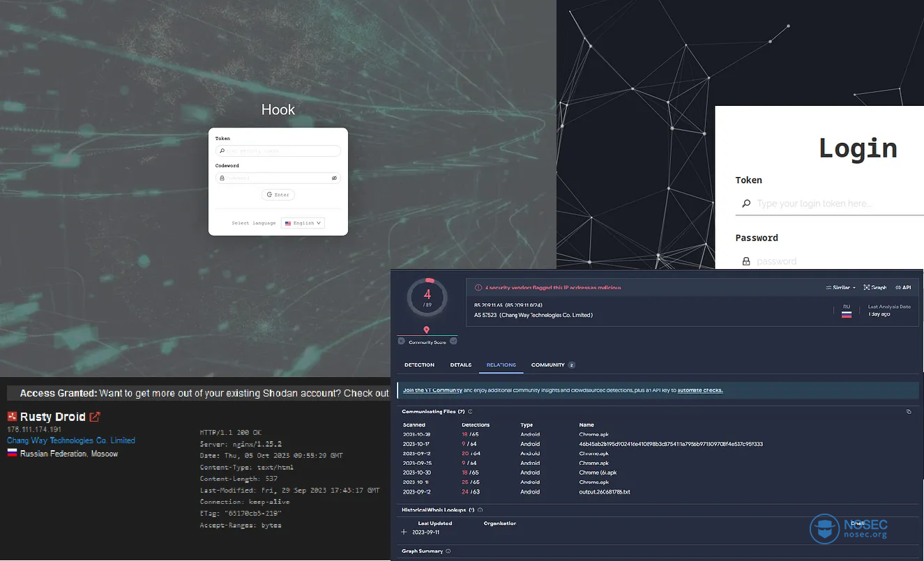The width and height of the screenshot is (924, 561).
Task: Click the IP address 176.111.174.191
Action: point(35,429)
